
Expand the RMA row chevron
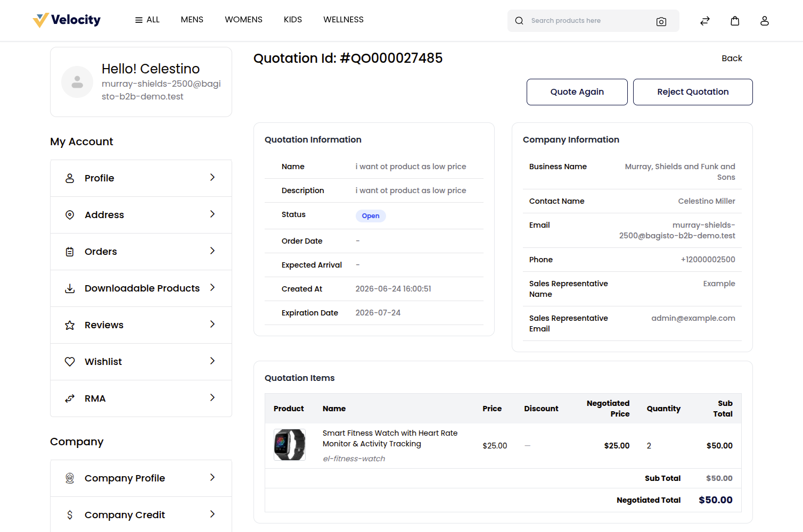[212, 397]
